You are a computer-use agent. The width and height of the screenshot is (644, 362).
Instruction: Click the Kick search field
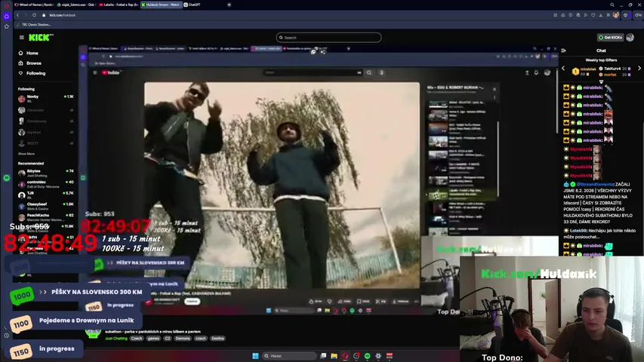[x=328, y=38]
